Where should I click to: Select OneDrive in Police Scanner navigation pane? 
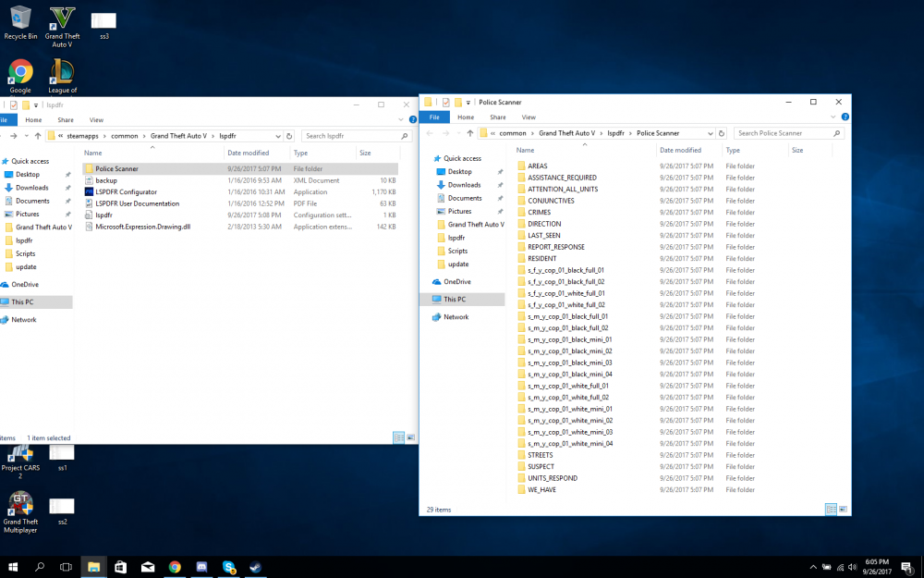456,282
